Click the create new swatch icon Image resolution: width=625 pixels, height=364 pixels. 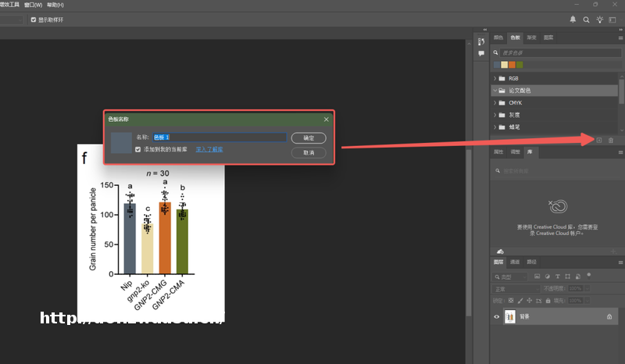(x=598, y=140)
